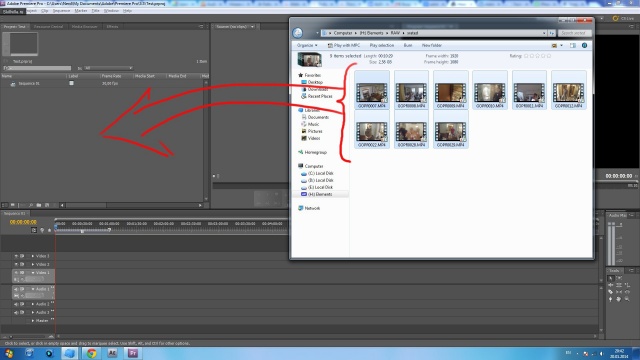
Task: Toggle the Video 2 track eye icon
Action: click(16, 264)
